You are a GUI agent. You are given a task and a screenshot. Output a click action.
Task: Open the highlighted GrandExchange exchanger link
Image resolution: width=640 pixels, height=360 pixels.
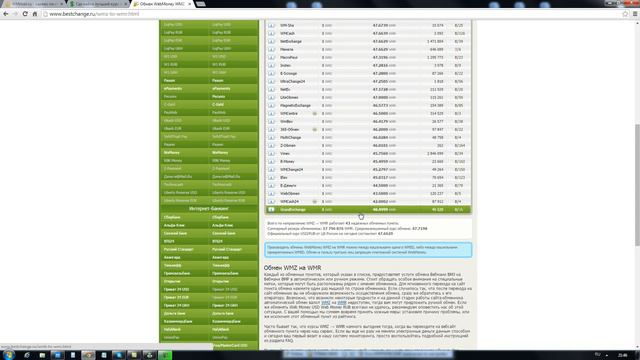293,209
